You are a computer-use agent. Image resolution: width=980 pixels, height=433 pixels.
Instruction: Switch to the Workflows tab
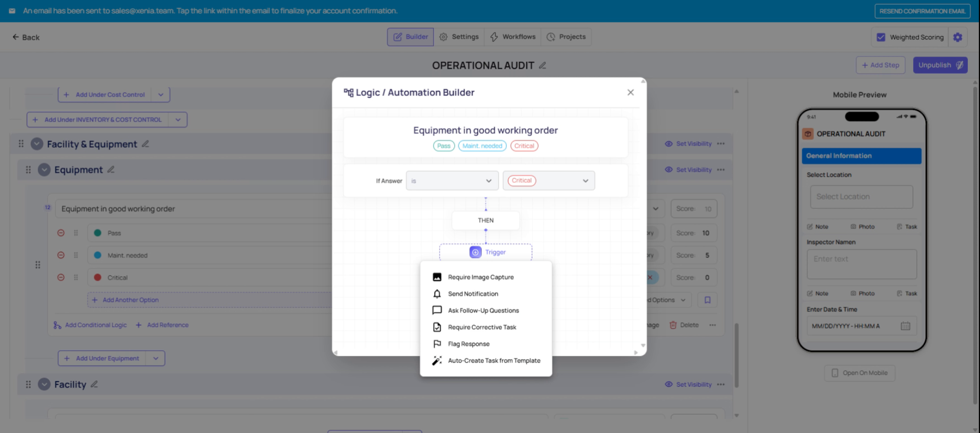tap(513, 37)
